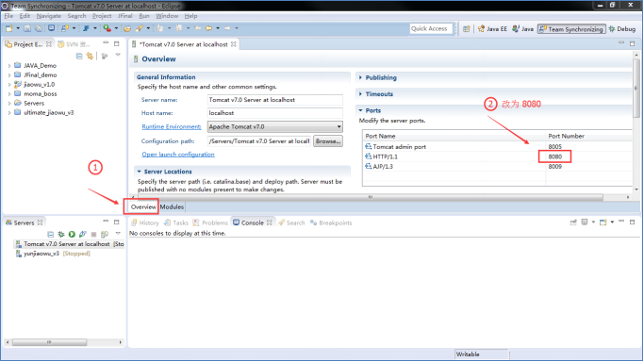The width and height of the screenshot is (644, 362).
Task: Click the Server name text field
Action: tap(274, 100)
